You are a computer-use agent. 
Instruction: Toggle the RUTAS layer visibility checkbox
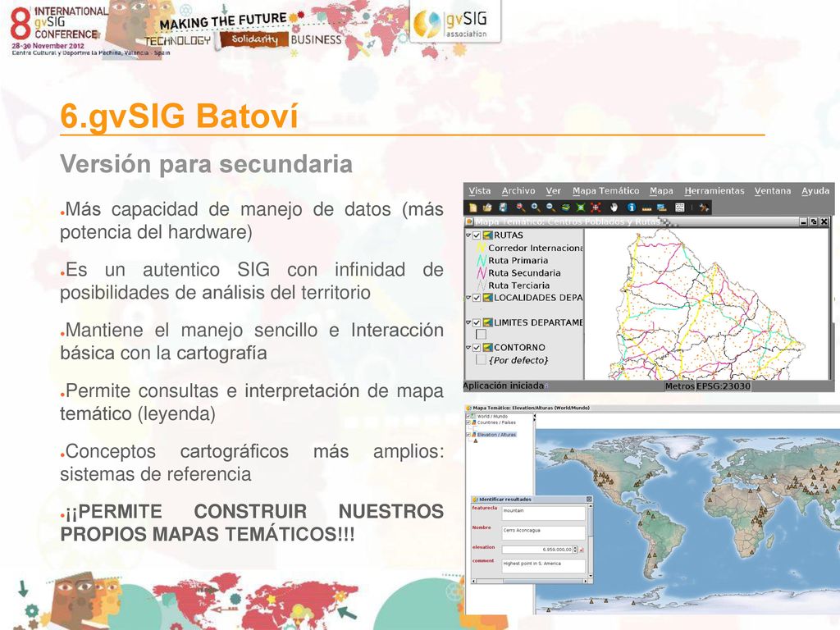click(x=477, y=235)
